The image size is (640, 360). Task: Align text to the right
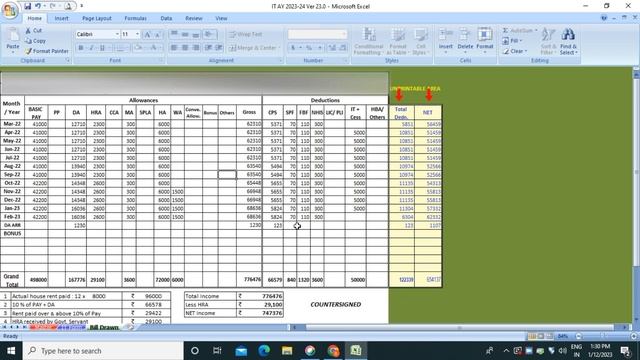(x=196, y=48)
